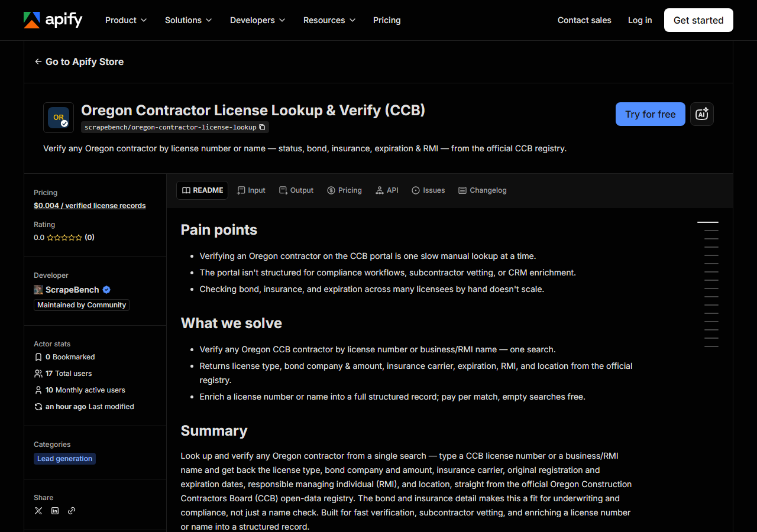Click the Try for free button

[x=651, y=114]
